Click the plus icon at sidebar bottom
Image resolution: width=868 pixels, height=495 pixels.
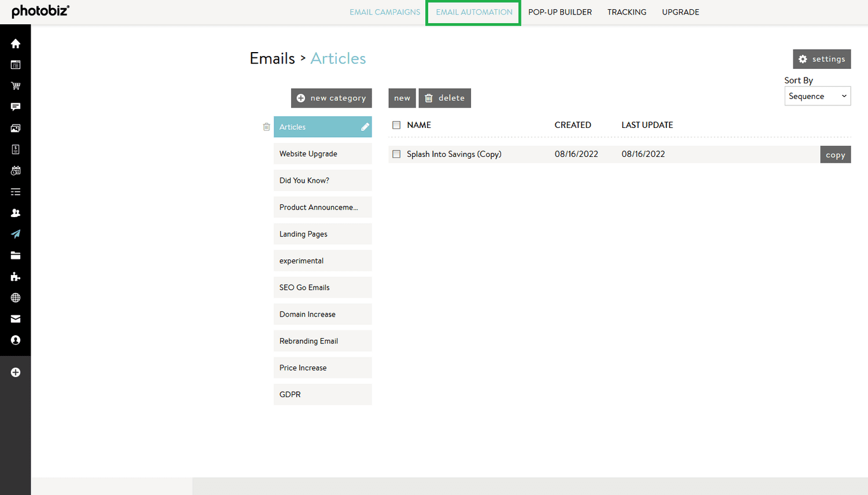[16, 372]
